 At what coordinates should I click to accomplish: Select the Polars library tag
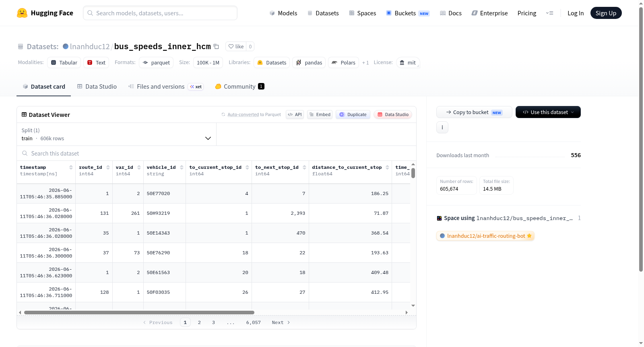[343, 62]
